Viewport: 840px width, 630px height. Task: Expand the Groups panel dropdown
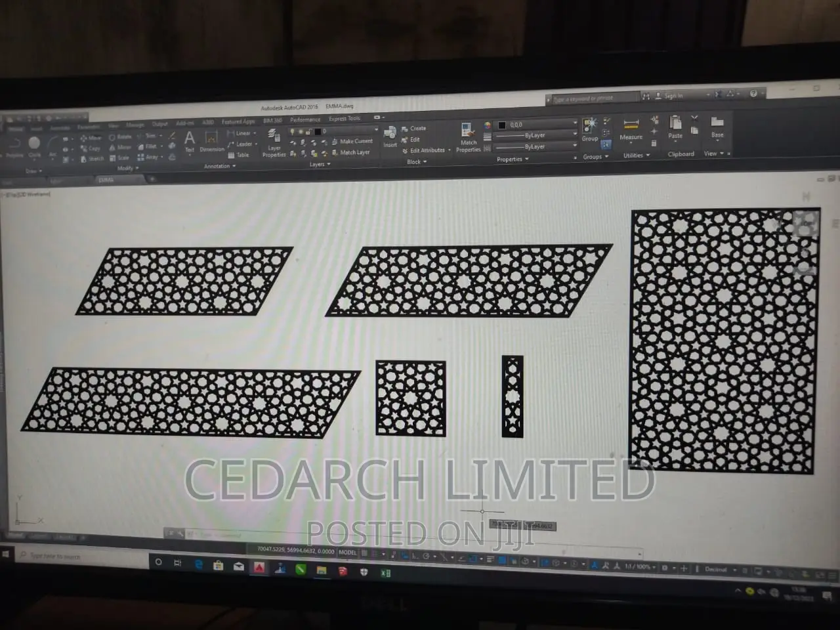click(x=596, y=156)
